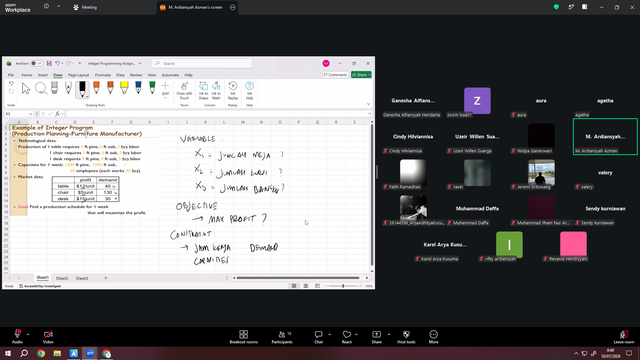The height and width of the screenshot is (360, 640).
Task: Open the React menu
Action: 347,337
